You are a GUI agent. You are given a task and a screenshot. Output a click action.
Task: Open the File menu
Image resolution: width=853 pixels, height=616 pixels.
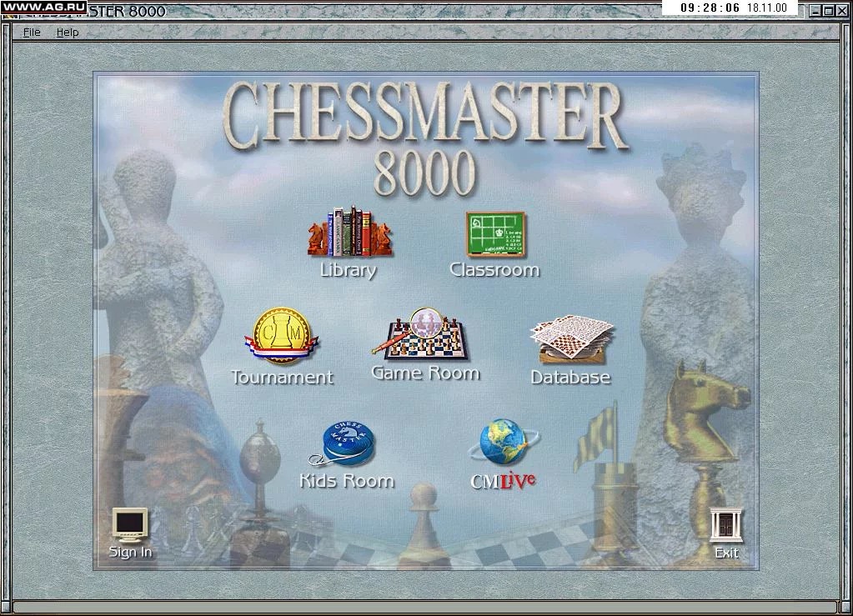[32, 32]
